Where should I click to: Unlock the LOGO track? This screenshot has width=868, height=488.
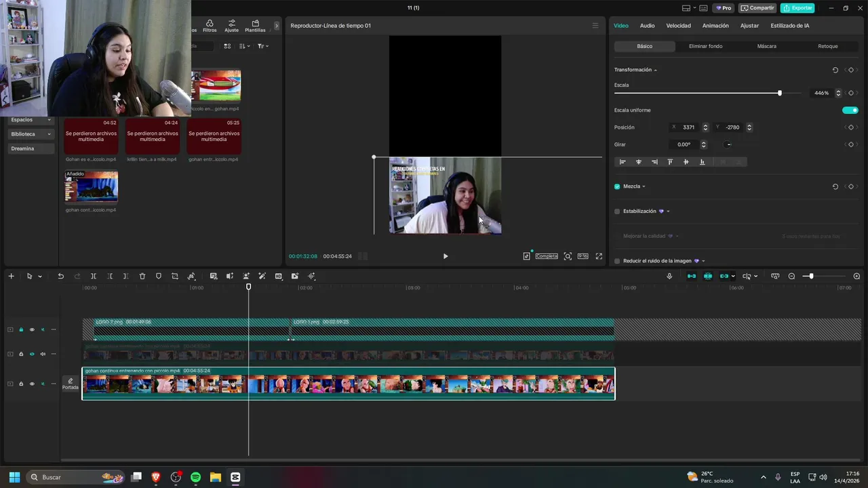point(21,329)
